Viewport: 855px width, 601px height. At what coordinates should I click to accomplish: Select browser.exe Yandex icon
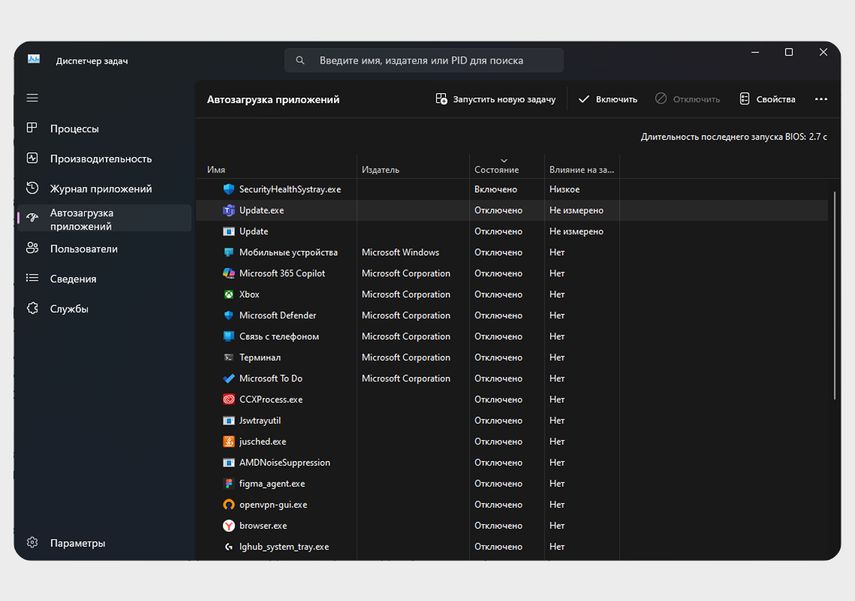pyautogui.click(x=228, y=526)
